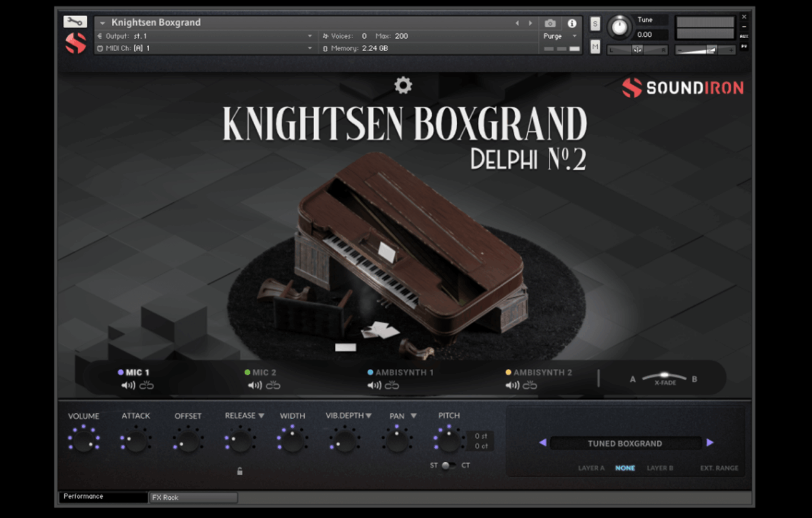Select previous instrument with left arrow
The image size is (812, 518).
coord(517,23)
